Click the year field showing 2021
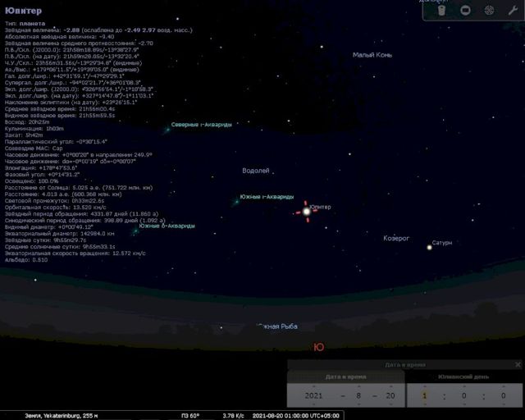 pyautogui.click(x=314, y=395)
